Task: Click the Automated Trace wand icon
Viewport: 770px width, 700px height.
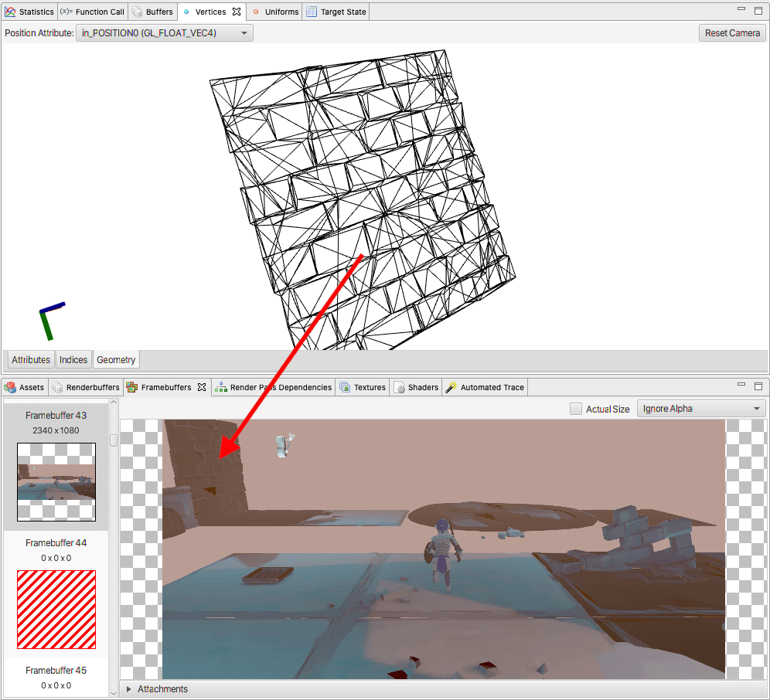Action: pyautogui.click(x=451, y=387)
